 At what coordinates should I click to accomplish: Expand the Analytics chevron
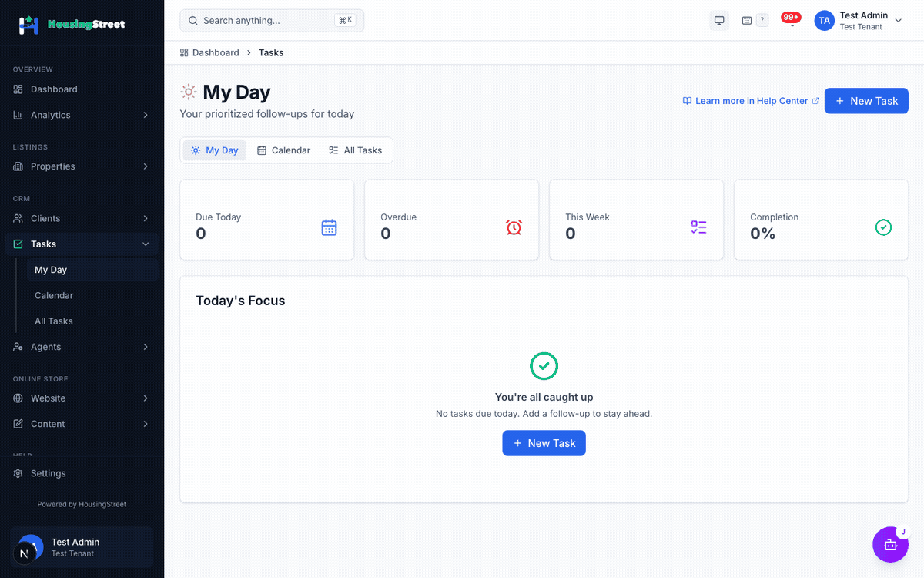click(x=146, y=115)
